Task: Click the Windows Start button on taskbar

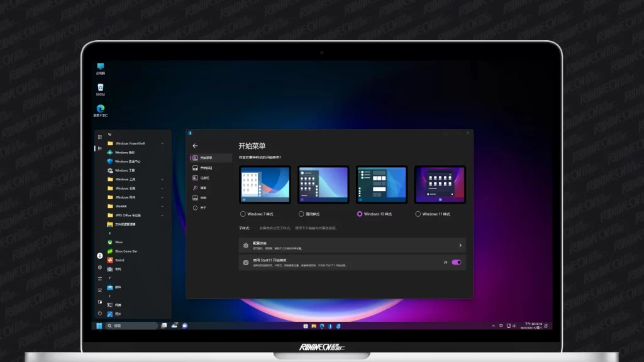Action: click(x=99, y=326)
